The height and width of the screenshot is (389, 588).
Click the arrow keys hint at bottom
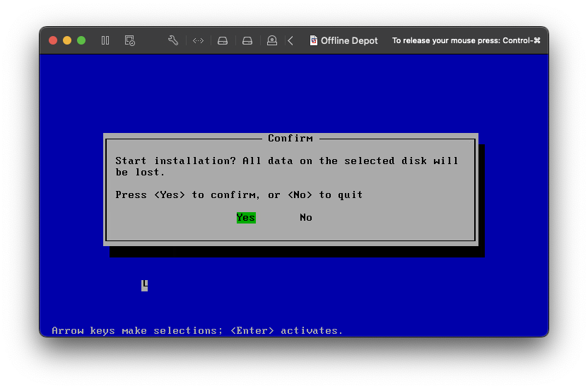[x=197, y=330]
